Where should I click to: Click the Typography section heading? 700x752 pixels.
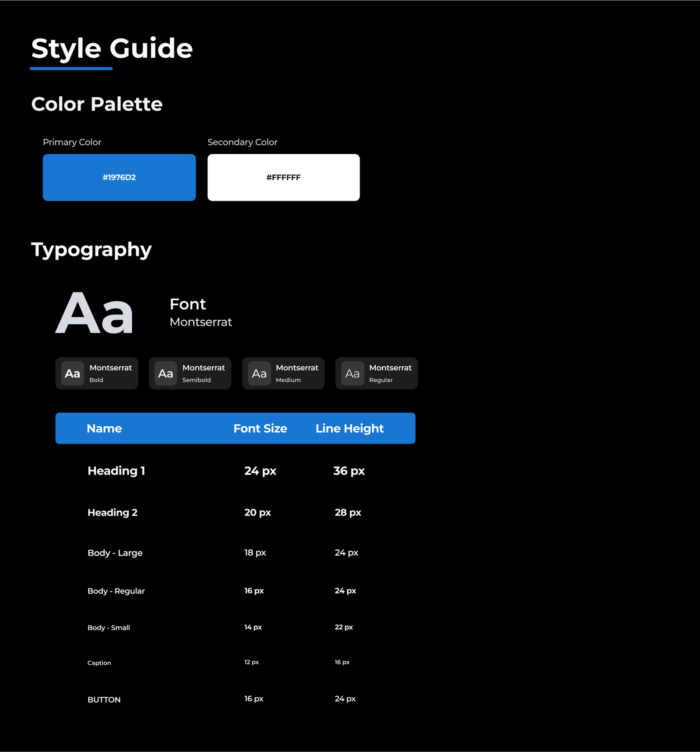point(91,249)
